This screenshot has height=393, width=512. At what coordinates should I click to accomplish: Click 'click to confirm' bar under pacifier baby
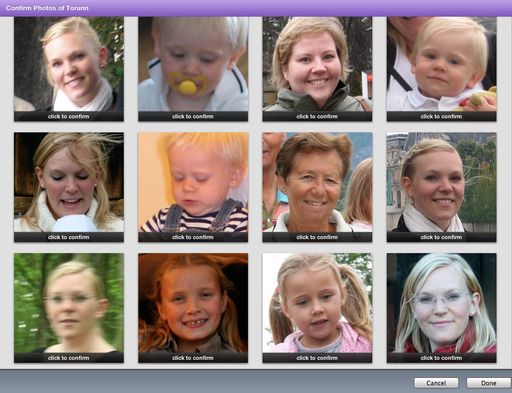point(193,116)
